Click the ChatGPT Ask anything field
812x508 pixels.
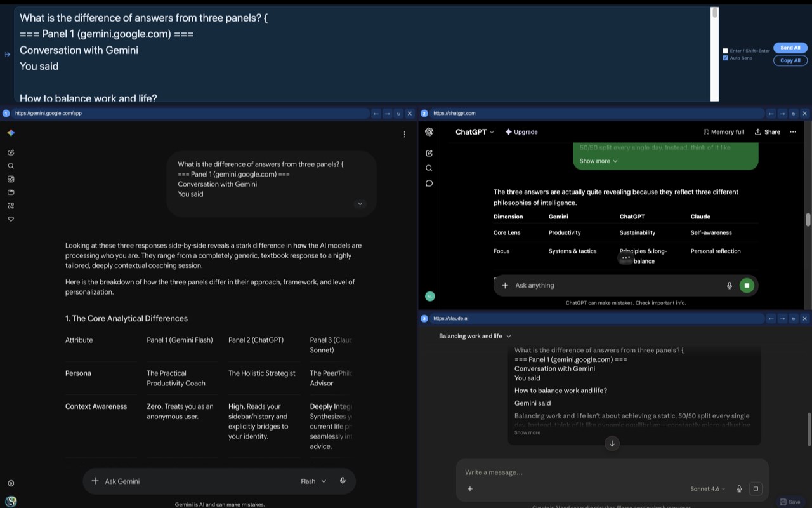pos(617,286)
